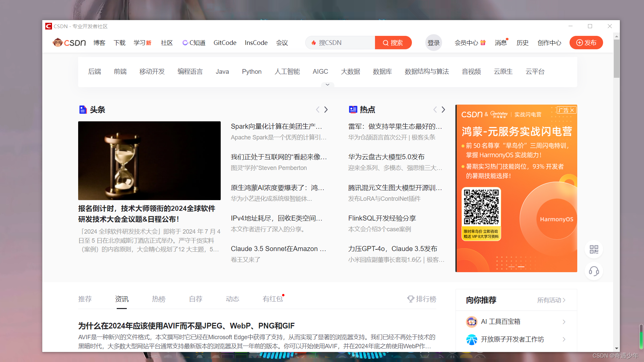Viewport: 644px width, 362px height.
Task: Switch to the 资讯 tab
Action: pyautogui.click(x=122, y=299)
